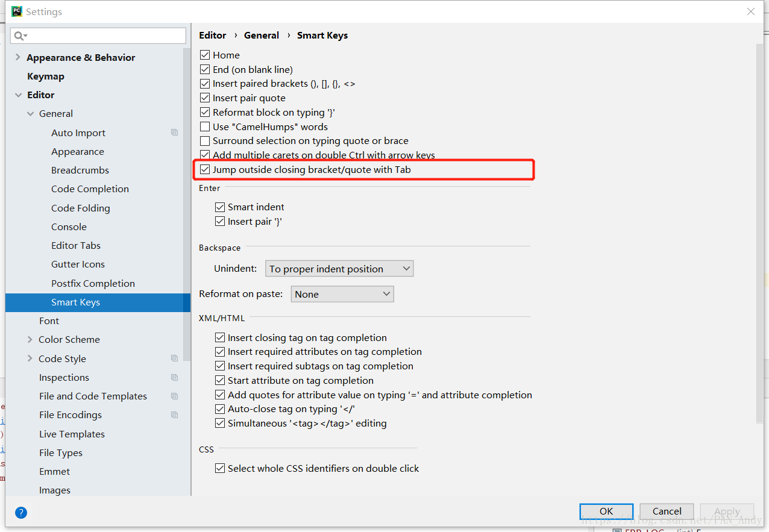Collapse the Editor tree node arrow
Image resolution: width=769 pixels, height=532 pixels.
pos(18,95)
